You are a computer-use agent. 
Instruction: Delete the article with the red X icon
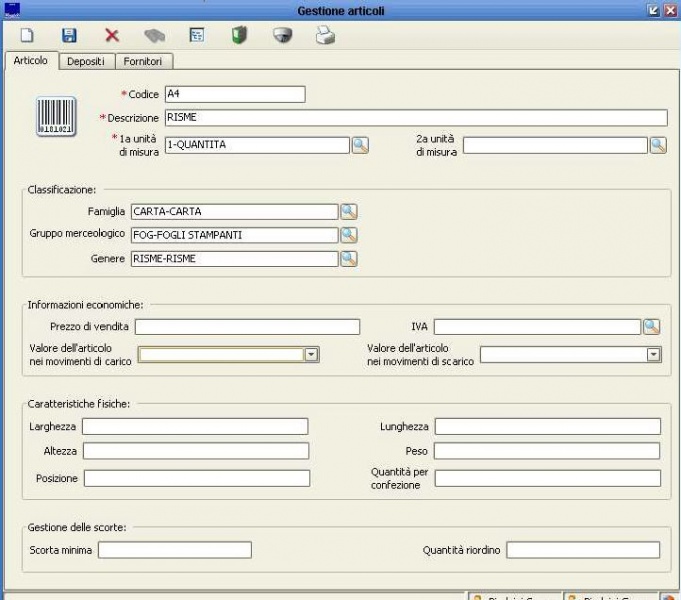111,36
